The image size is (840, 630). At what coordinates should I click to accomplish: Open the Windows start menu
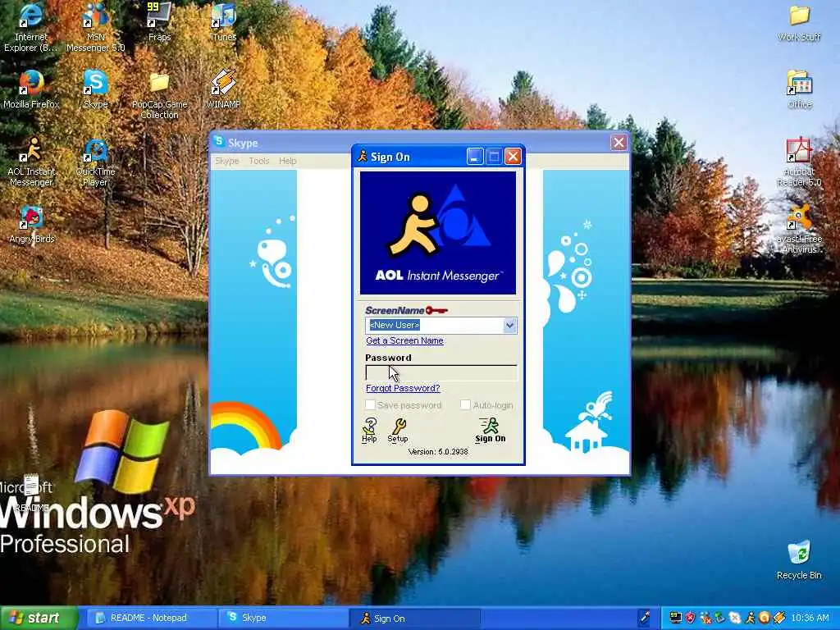pyautogui.click(x=39, y=619)
